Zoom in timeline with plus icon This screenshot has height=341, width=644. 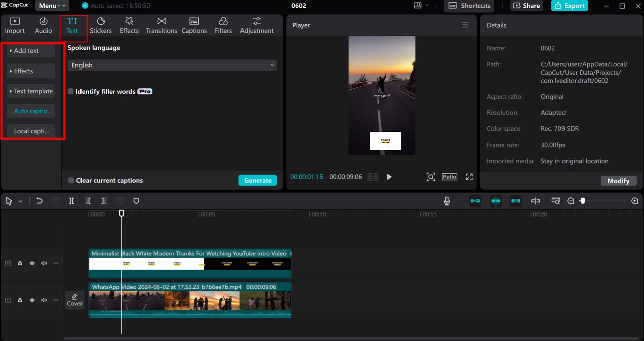point(635,201)
